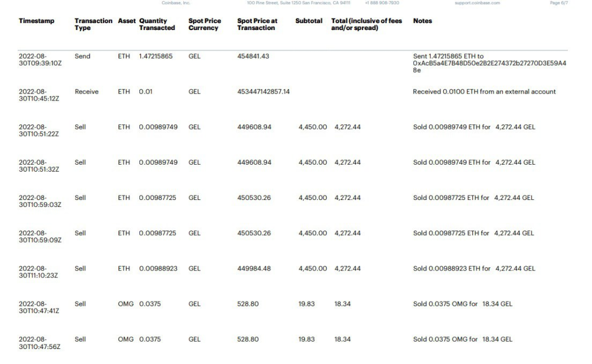Select the 2022-08-30T10:51:22Z timestamp
This screenshot has height=364, width=592.
(x=39, y=131)
